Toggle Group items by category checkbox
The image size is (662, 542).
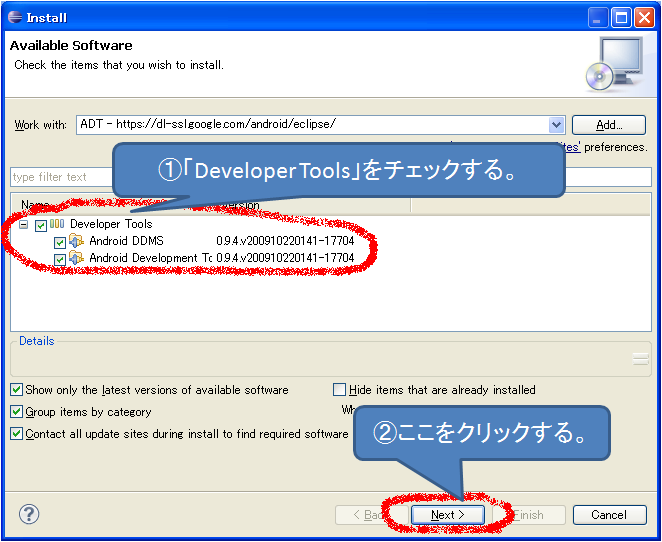[x=16, y=411]
